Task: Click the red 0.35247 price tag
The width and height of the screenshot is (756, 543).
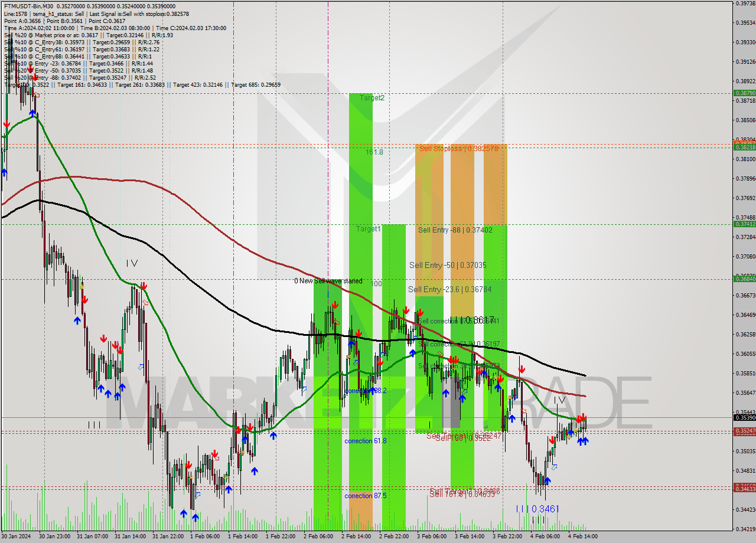Action: pos(744,431)
